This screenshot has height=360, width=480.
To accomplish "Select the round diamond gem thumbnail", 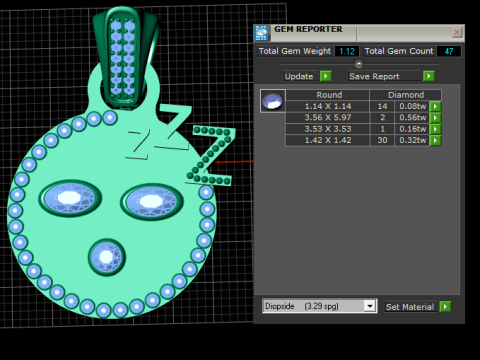I will [273, 101].
